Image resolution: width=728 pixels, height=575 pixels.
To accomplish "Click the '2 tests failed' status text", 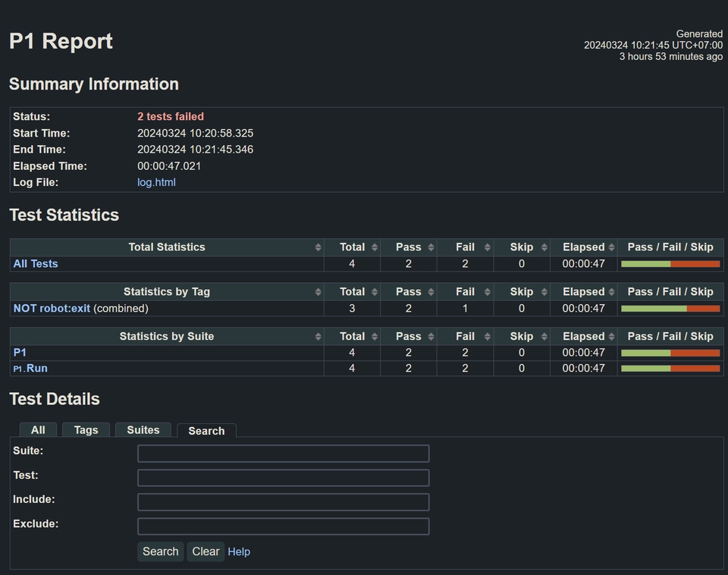I will pyautogui.click(x=171, y=117).
